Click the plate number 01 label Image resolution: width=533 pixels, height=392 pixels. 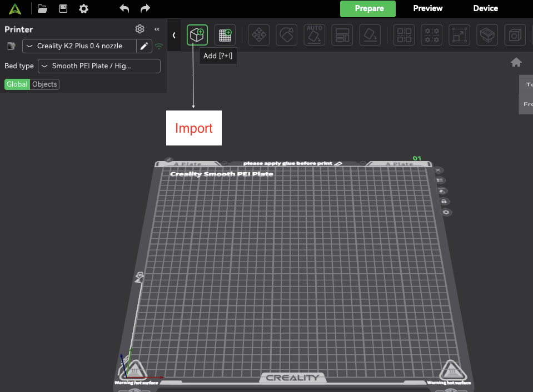417,158
